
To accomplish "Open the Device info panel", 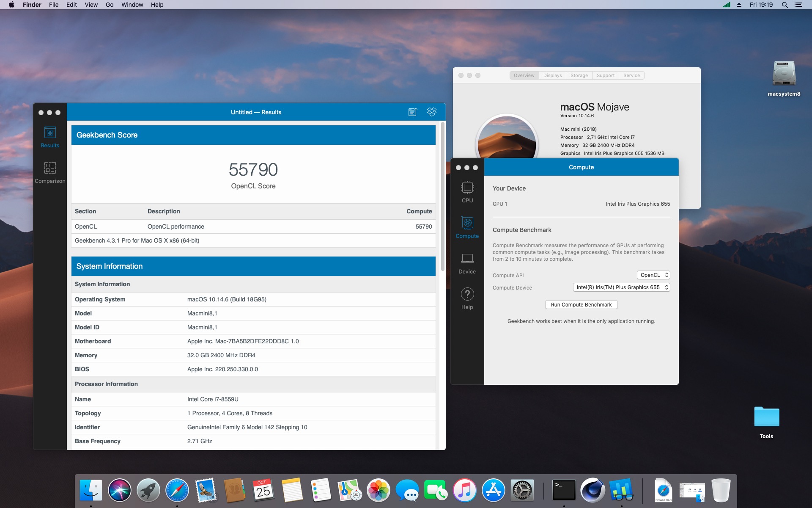I will [x=467, y=263].
